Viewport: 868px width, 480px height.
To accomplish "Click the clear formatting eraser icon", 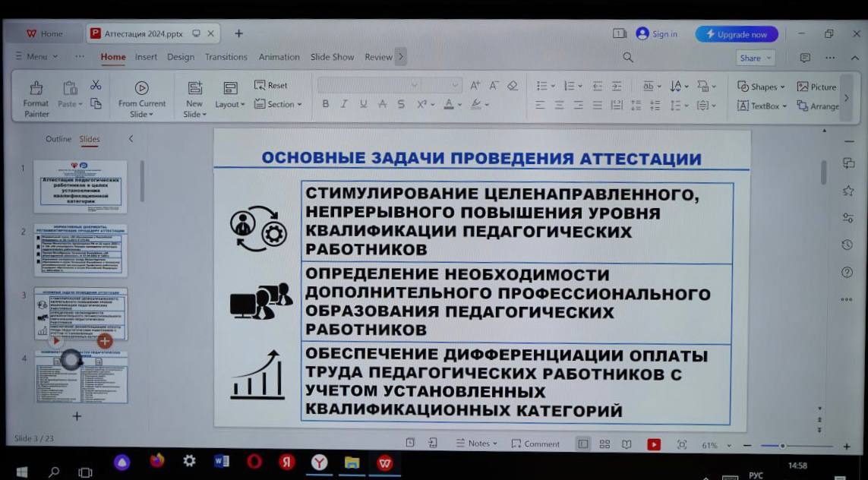I will (513, 86).
